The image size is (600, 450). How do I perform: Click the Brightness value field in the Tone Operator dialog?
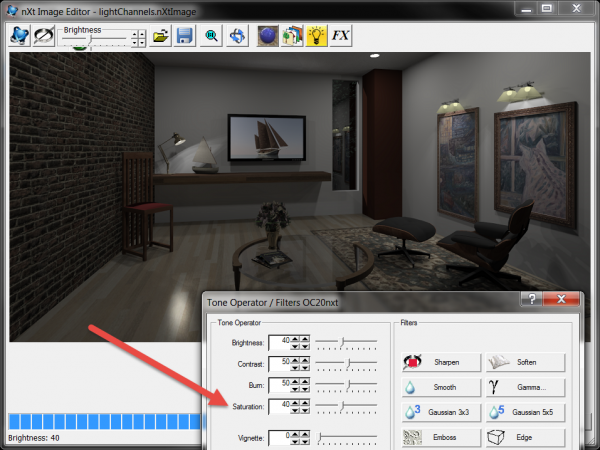(279, 343)
